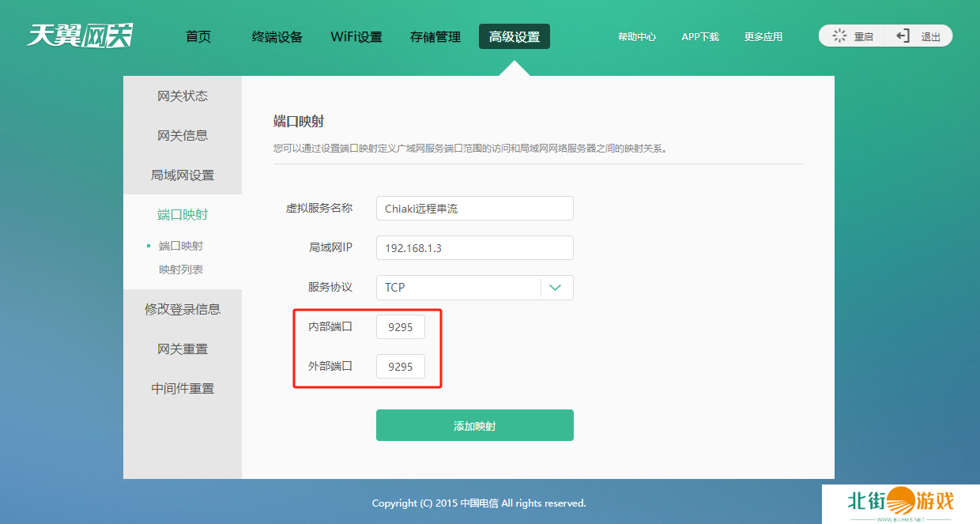Screen dimensions: 980x524
Task: Open the TCP protocol combo box
Action: point(458,288)
